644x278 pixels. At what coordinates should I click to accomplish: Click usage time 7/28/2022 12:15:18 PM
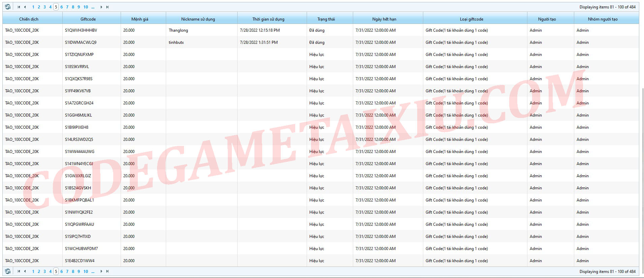point(260,30)
